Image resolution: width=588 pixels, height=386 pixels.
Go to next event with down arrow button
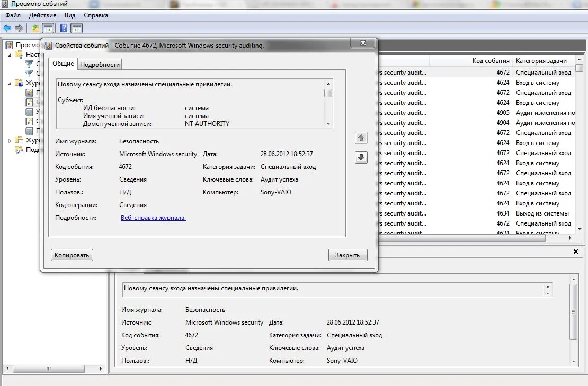click(x=361, y=157)
